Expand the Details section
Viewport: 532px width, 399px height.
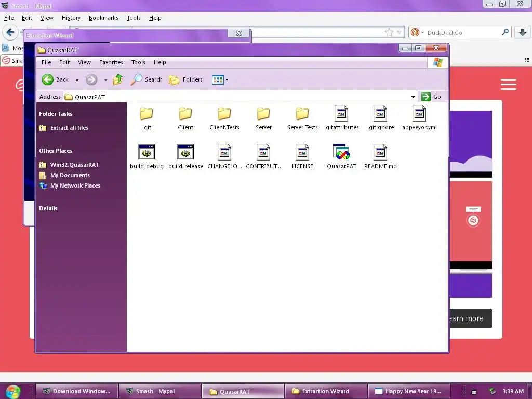[x=48, y=208]
